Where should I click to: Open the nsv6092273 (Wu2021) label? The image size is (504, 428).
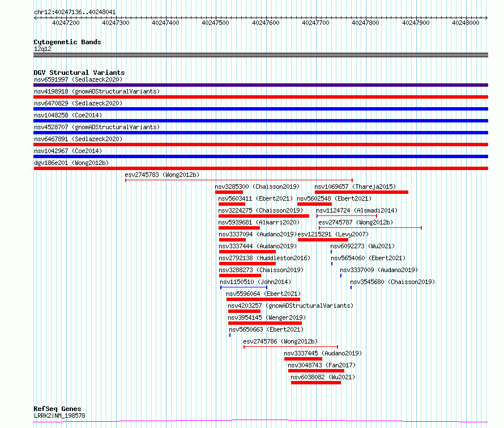(362, 246)
